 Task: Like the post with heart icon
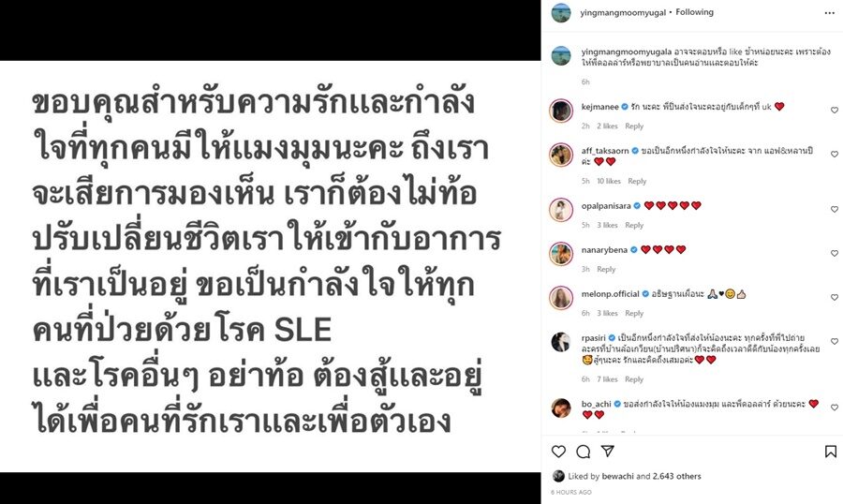click(558, 452)
